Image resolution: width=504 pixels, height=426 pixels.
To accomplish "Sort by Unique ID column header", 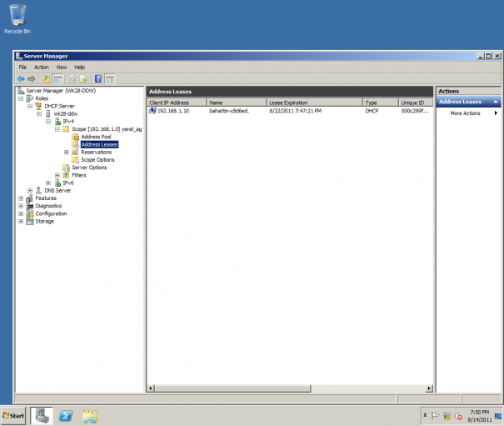I will coord(416,103).
